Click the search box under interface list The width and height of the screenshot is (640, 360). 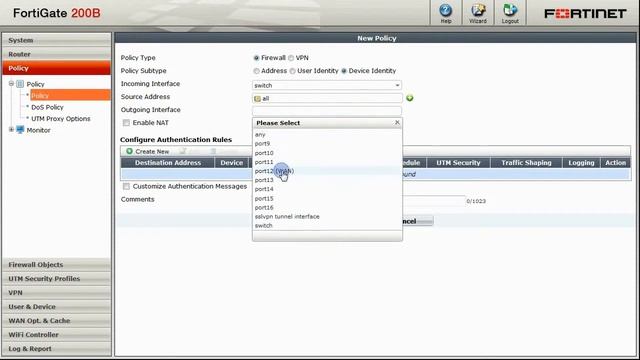pyautogui.click(x=327, y=236)
